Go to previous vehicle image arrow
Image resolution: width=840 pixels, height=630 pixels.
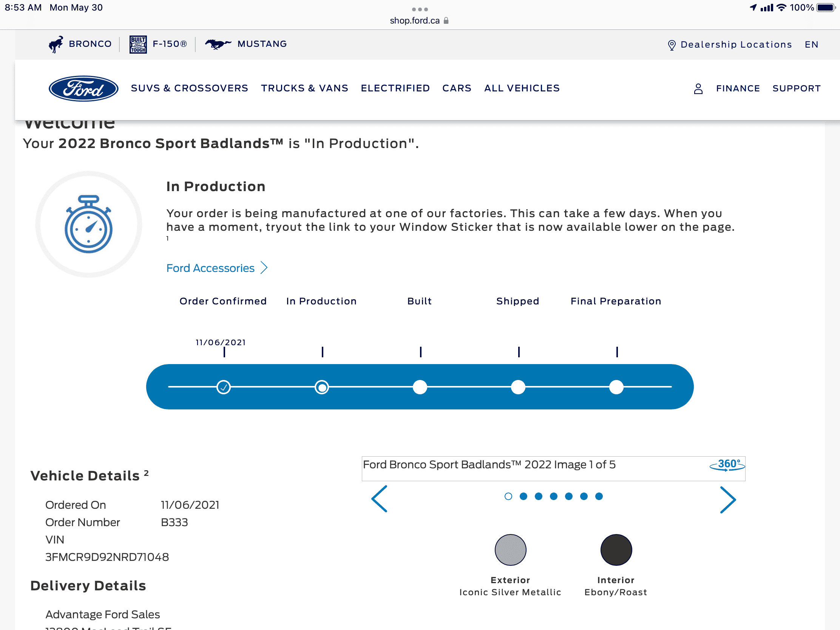pyautogui.click(x=379, y=499)
